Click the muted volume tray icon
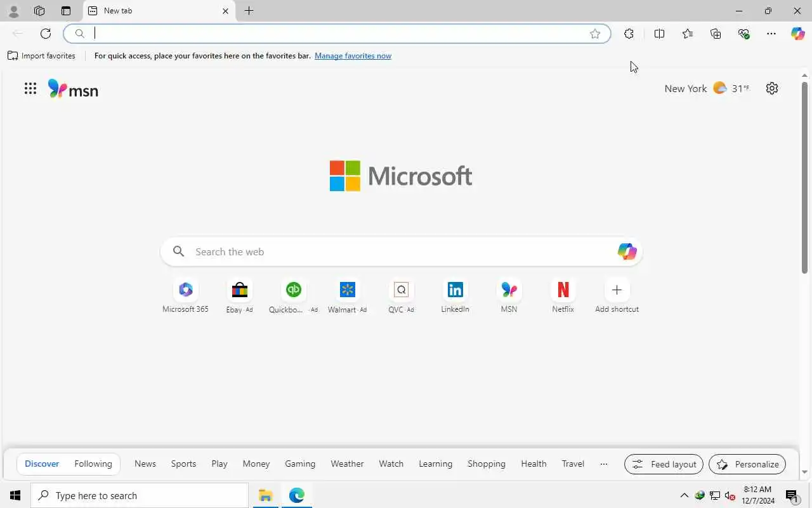Screen dimensions: 812x508 [x=730, y=495]
